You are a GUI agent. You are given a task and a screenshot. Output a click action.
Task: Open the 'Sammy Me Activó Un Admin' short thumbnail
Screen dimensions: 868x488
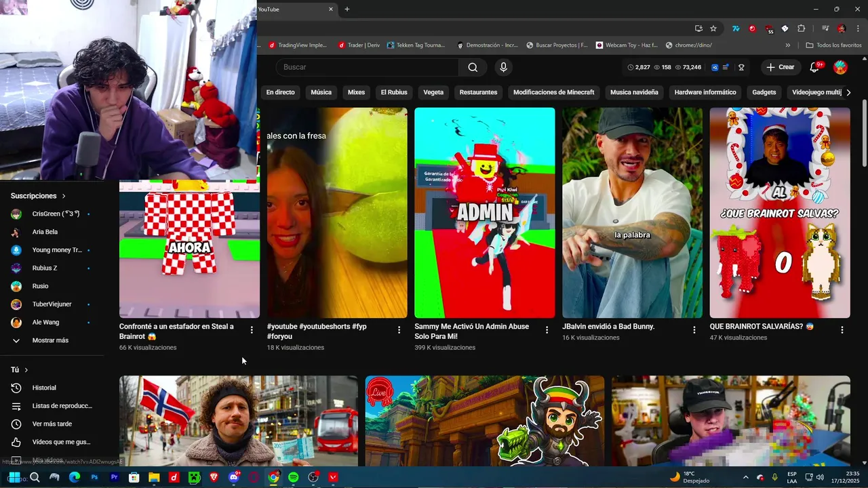(x=484, y=213)
